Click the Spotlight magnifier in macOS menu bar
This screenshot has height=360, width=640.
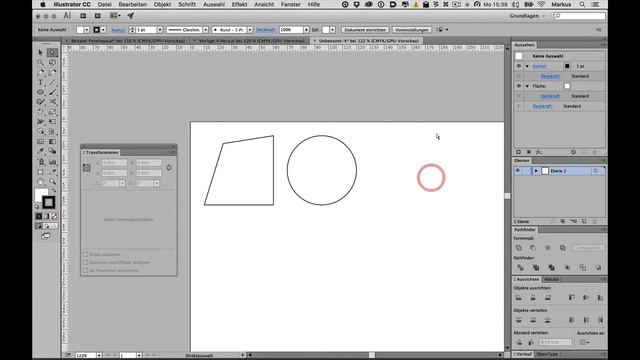(x=582, y=4)
